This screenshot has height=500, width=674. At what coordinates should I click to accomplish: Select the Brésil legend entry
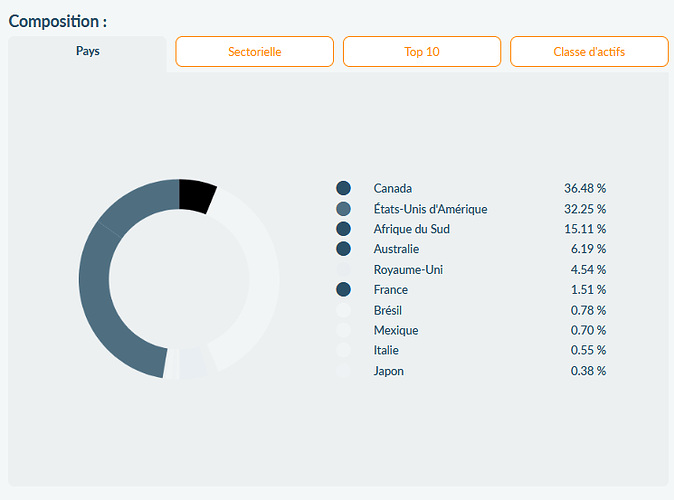388,310
